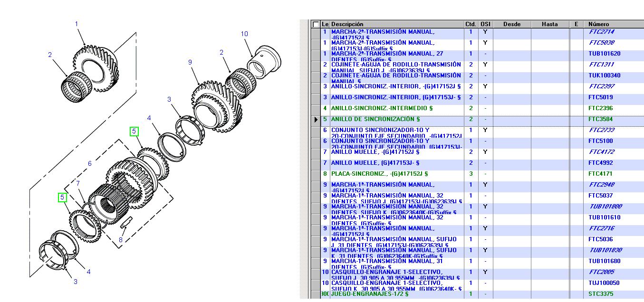Click callout 7 beside the spring ring
Screen dimensions: 644x302
point(78,183)
